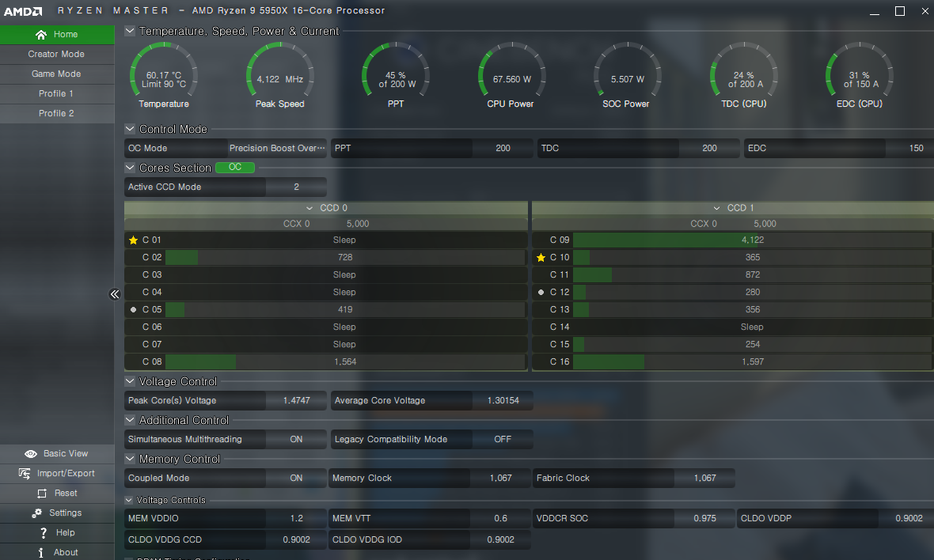Collapse the CCD 1 panel
Viewport: 934px width, 560px height.
pyautogui.click(x=716, y=208)
